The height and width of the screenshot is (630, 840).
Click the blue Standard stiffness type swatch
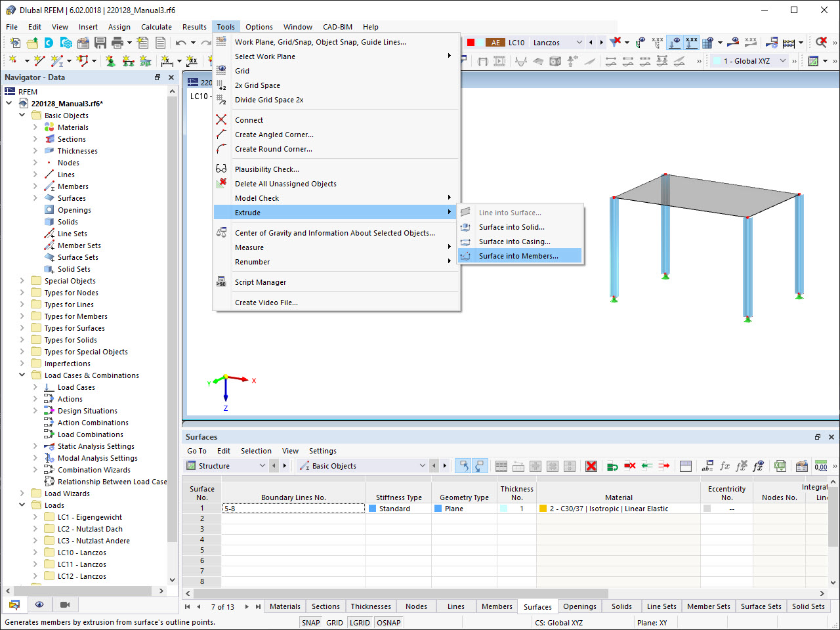[373, 509]
